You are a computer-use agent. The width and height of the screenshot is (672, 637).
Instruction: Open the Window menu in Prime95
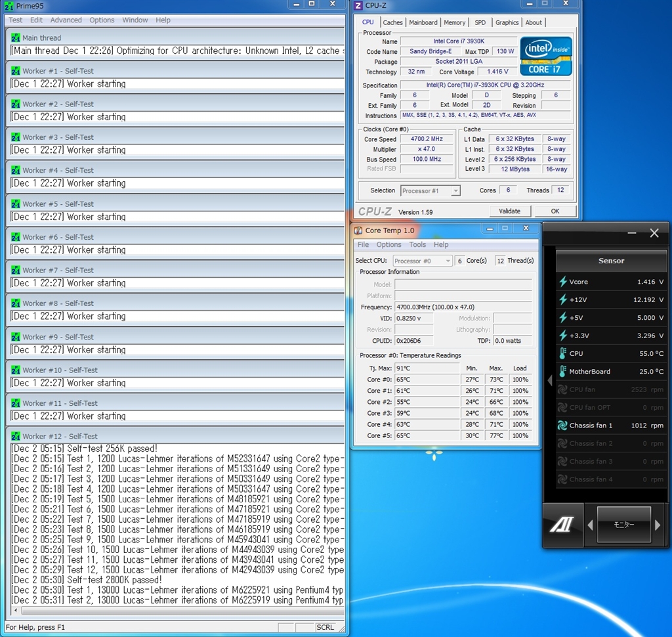pos(135,20)
